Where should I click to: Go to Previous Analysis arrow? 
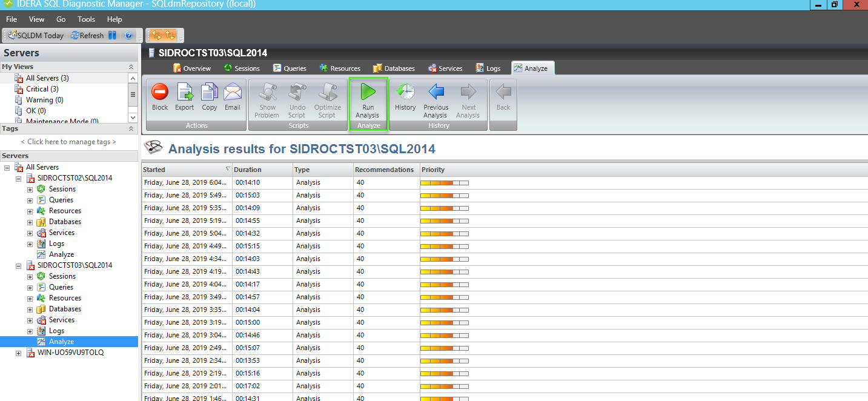[x=436, y=93]
